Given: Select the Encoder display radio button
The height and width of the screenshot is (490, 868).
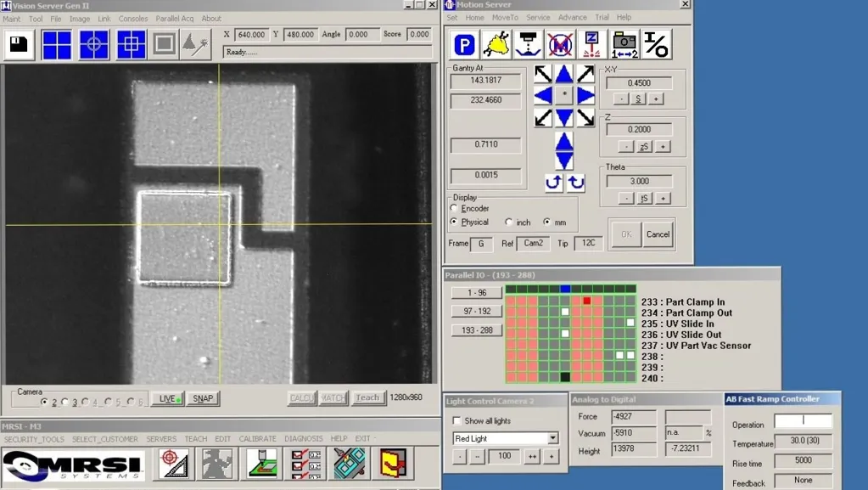Looking at the screenshot, I should (455, 208).
